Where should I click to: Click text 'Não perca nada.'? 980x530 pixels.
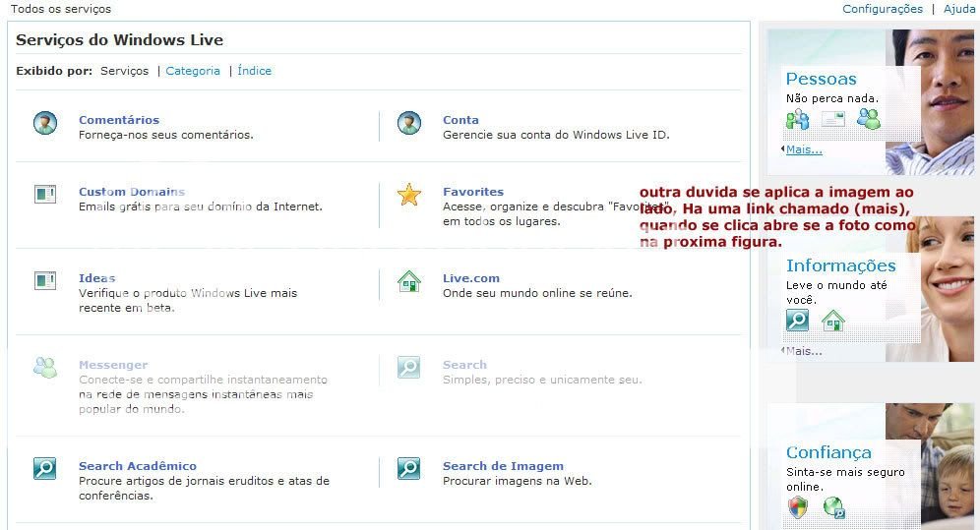pos(832,98)
